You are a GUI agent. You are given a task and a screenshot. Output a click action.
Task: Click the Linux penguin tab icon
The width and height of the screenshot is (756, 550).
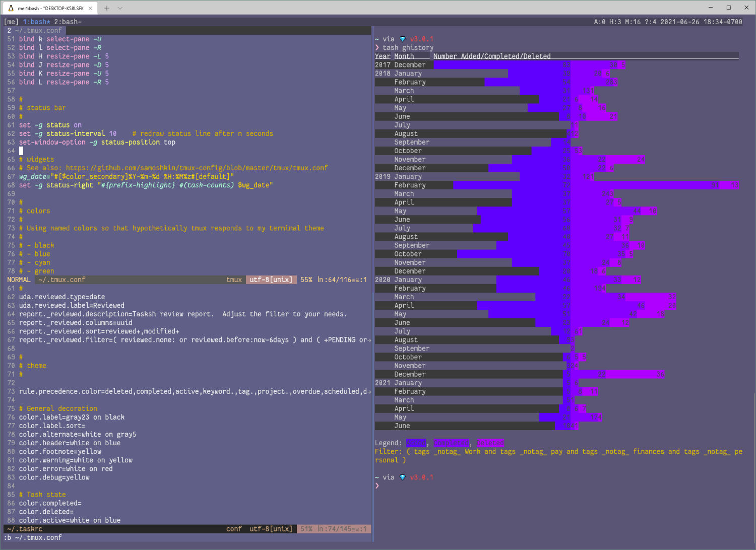(11, 8)
